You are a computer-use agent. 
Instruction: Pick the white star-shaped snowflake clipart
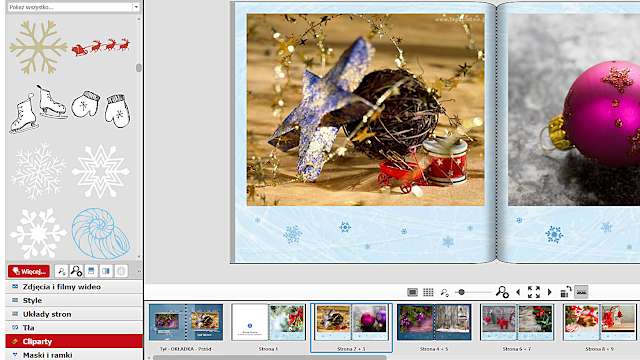101,171
